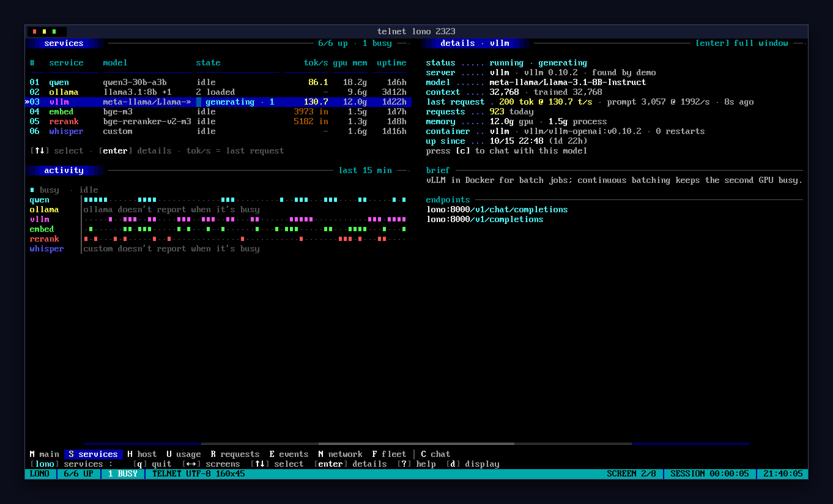This screenshot has width=833, height=504.
Task: Click the SESSION 00:00:05 status entry
Action: 709,474
